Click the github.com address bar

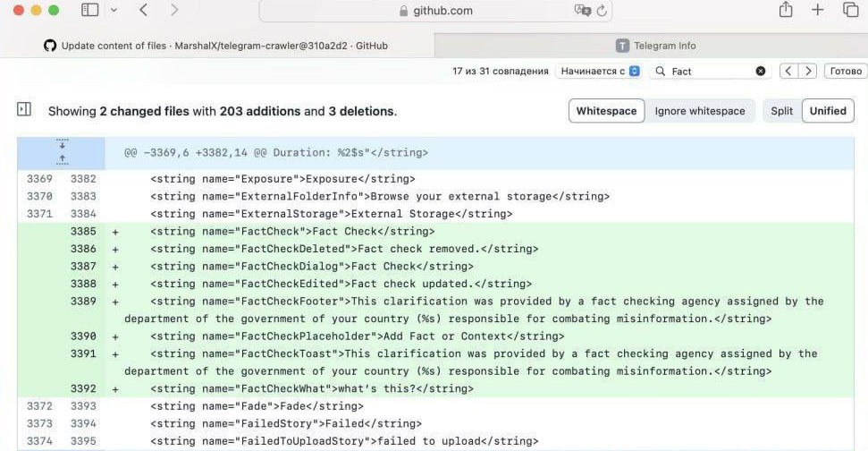(435, 11)
